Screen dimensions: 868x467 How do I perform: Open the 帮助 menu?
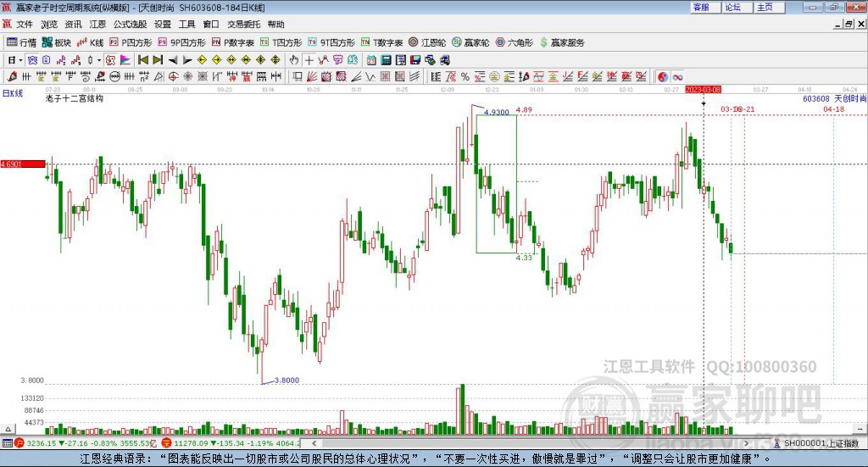coord(275,25)
